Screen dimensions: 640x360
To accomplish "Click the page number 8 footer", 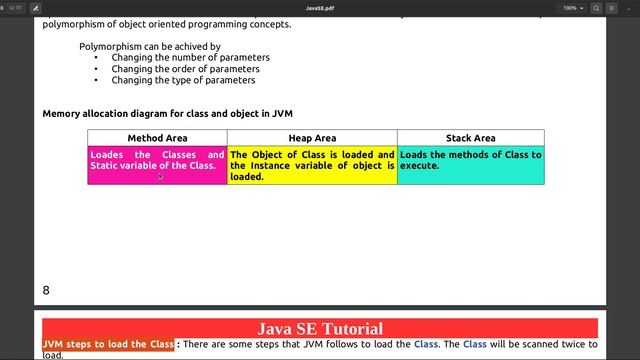I will 46,290.
